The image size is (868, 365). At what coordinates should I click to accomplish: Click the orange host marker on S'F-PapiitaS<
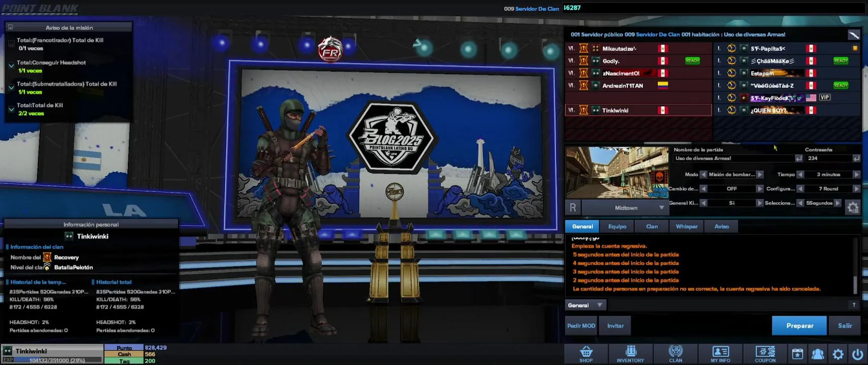coord(855,48)
